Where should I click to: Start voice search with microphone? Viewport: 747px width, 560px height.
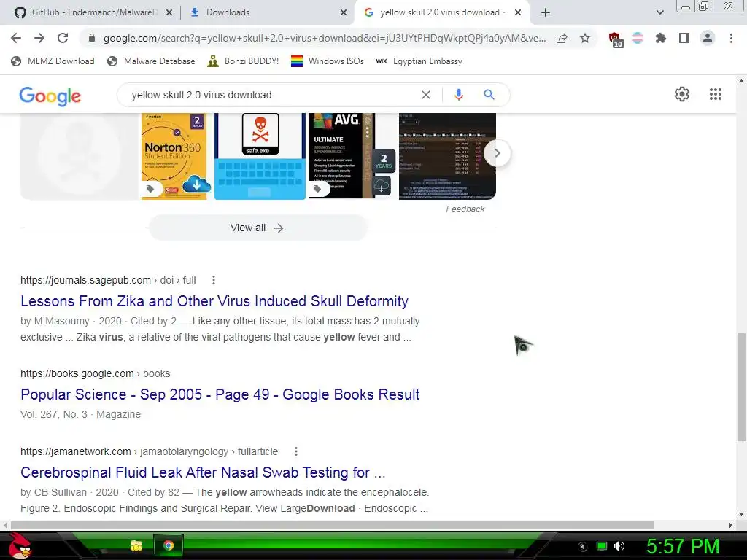(459, 95)
